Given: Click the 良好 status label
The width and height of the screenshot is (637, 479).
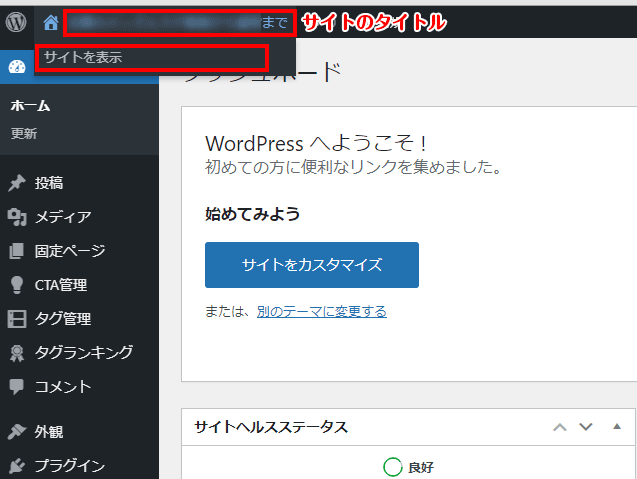Looking at the screenshot, I should [421, 468].
